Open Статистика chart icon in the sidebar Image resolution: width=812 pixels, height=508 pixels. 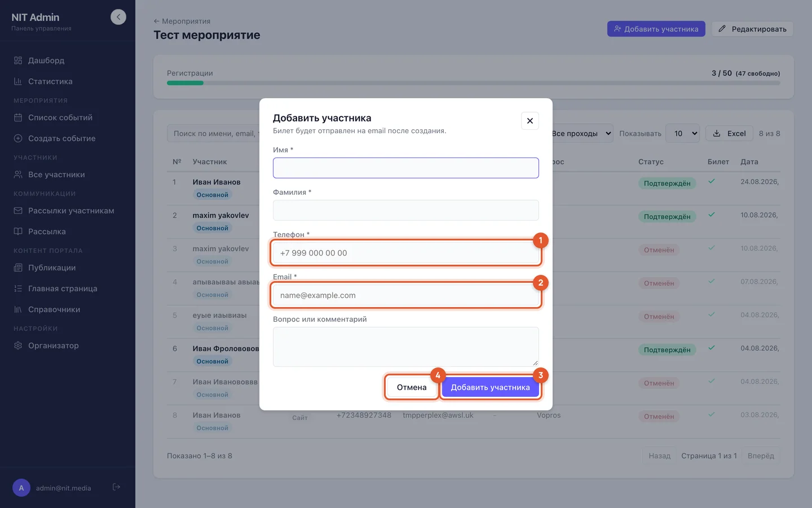click(x=18, y=81)
